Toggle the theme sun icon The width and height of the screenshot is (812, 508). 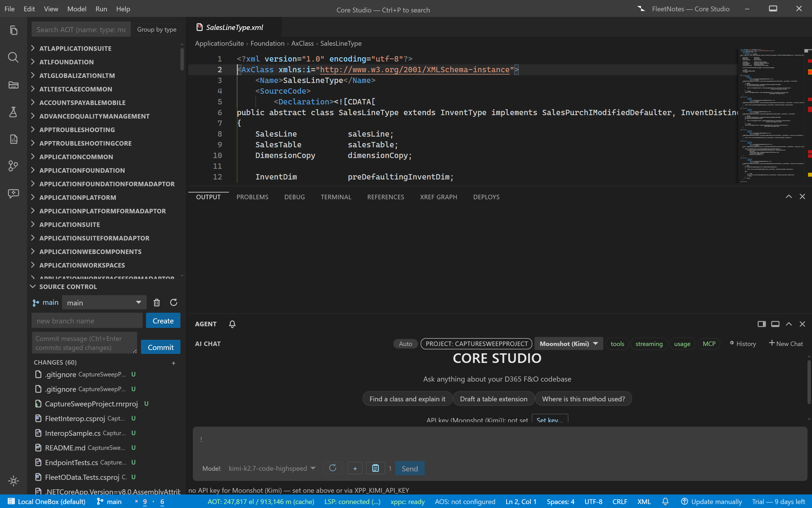pos(14,481)
